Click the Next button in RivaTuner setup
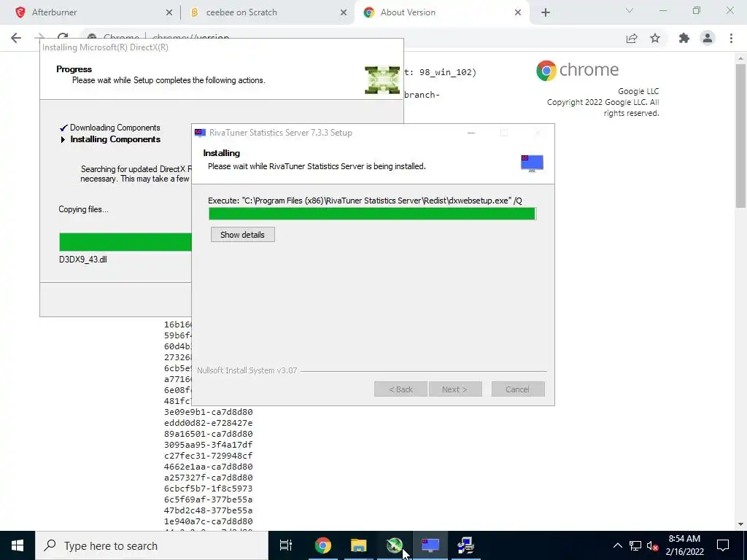Screen dimensions: 747x560 455,389
